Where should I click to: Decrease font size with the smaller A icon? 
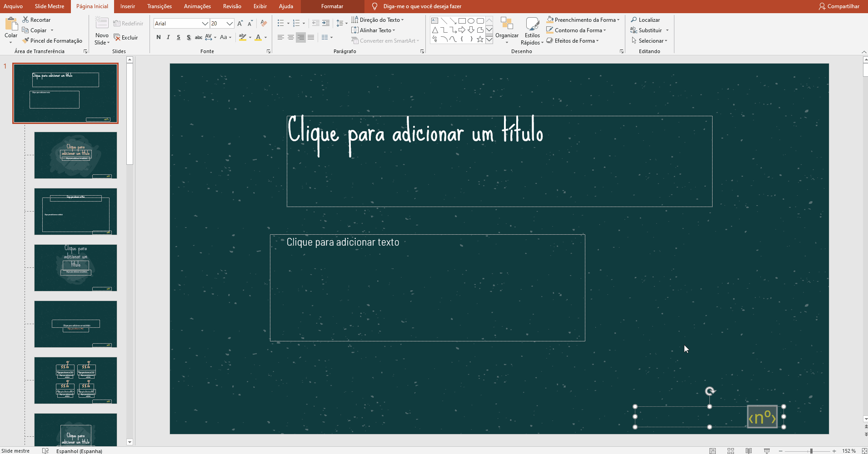click(x=250, y=23)
